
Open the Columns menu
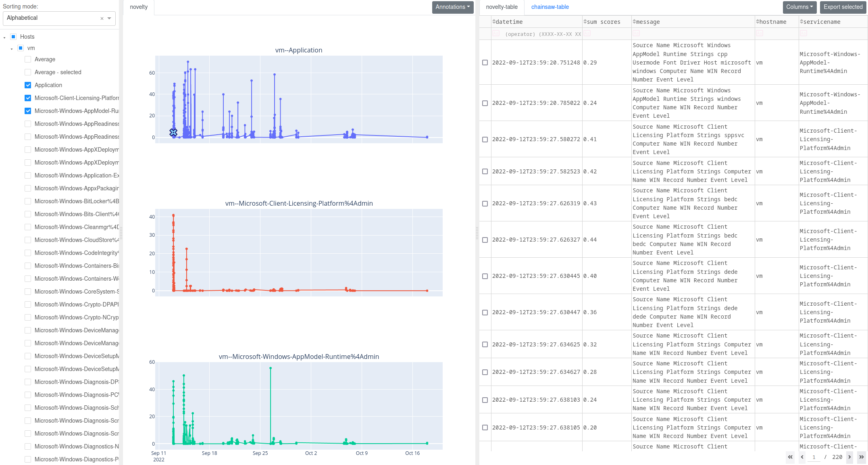(x=799, y=7)
